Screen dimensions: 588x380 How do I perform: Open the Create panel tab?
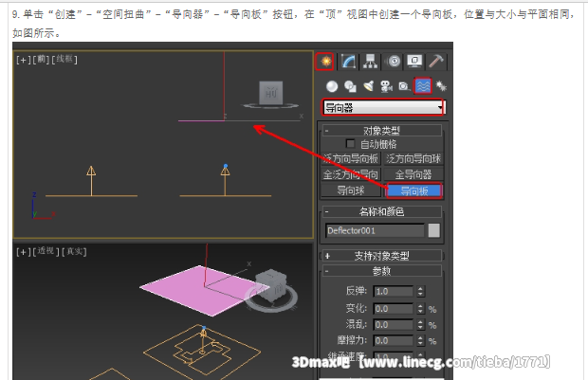click(x=324, y=61)
